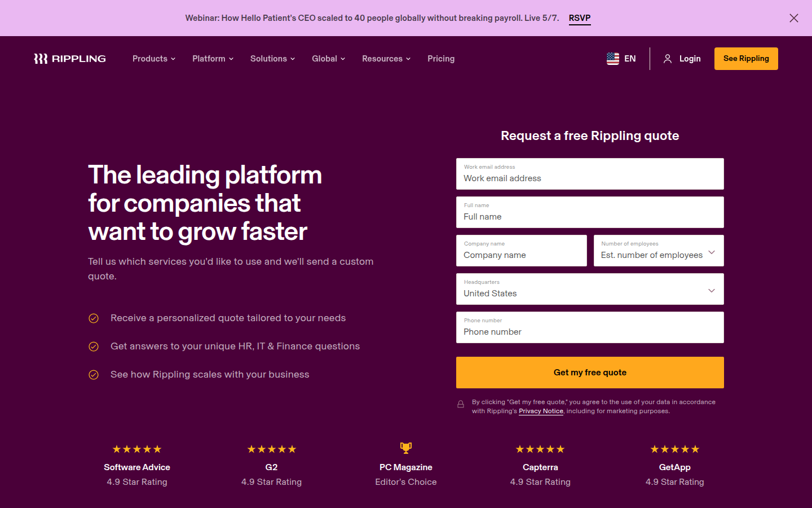Click the webinar announcement text
812x508 pixels.
click(x=372, y=18)
